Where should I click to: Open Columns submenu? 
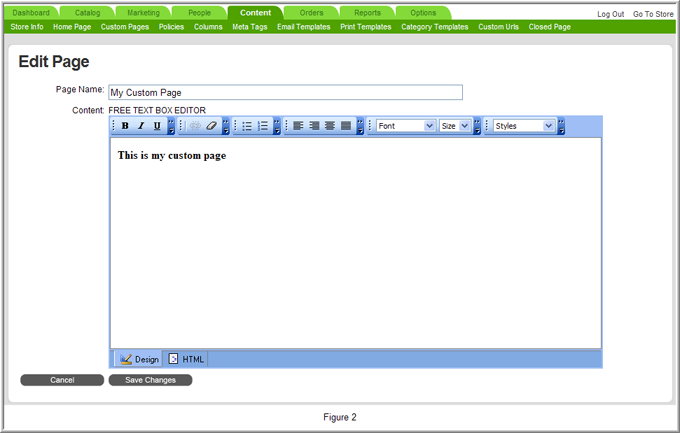208,27
